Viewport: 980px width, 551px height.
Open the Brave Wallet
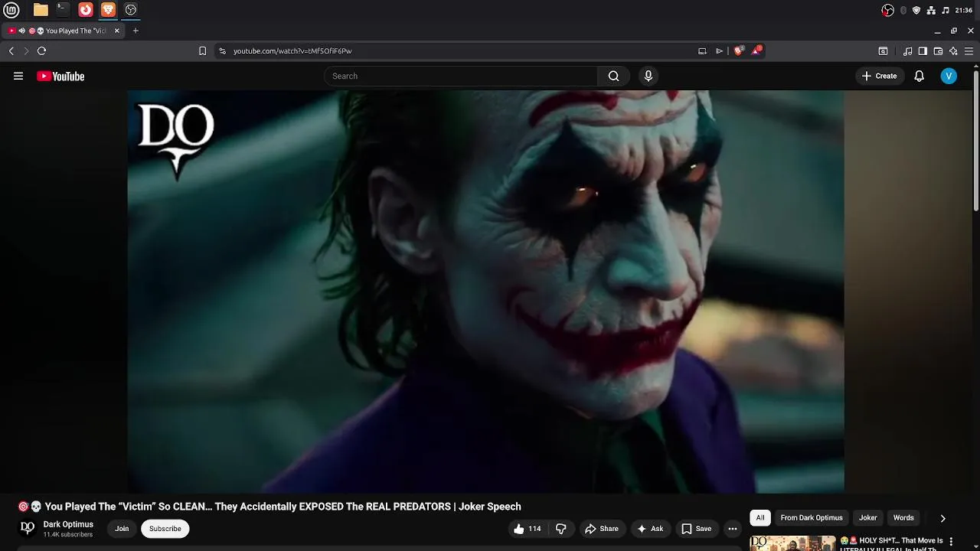point(938,51)
